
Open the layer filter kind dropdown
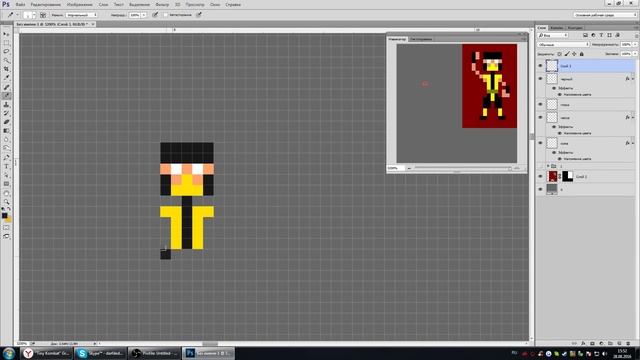point(553,36)
